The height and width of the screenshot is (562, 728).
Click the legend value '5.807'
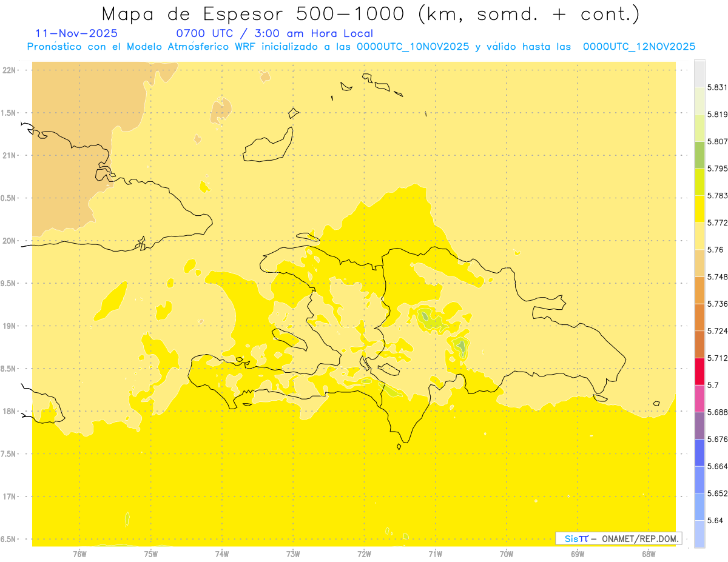coord(718,141)
